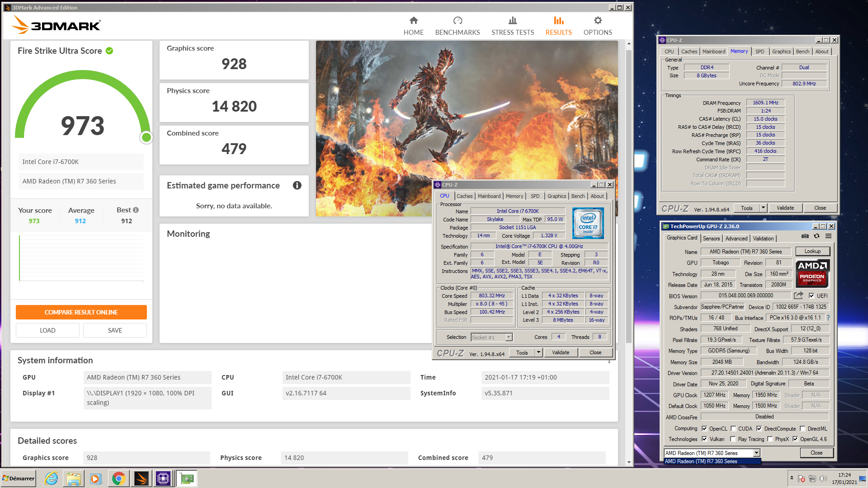
Task: Click the Fire Strike Ultra screenshot thumbnail
Action: coord(467,128)
